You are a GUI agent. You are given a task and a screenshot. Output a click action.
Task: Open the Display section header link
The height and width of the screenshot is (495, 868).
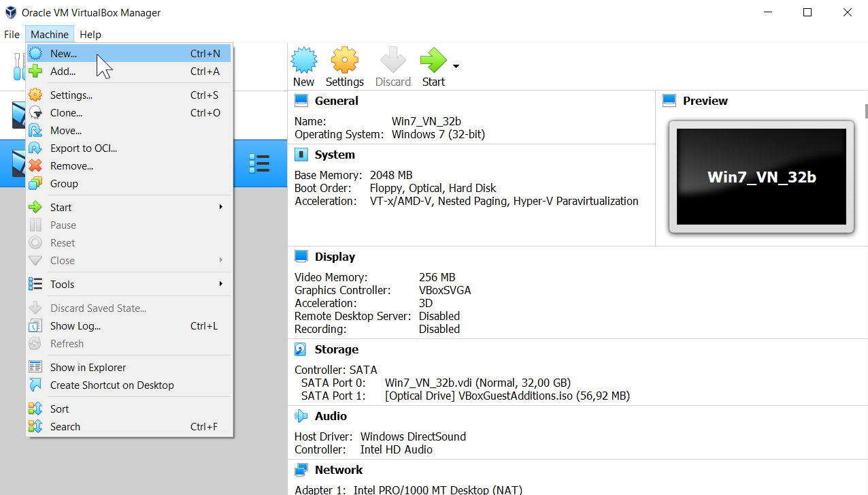click(335, 257)
